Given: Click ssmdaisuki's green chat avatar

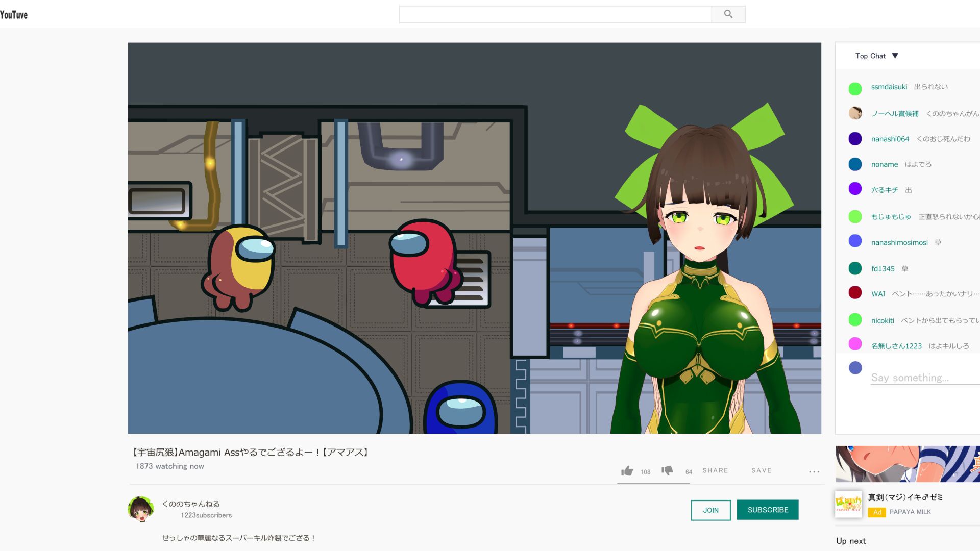Looking at the screenshot, I should pos(855,89).
